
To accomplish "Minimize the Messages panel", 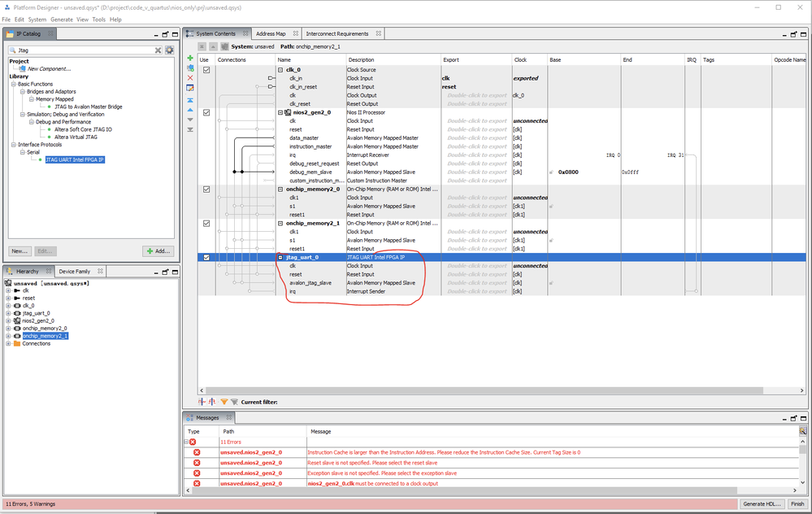I will coord(784,419).
